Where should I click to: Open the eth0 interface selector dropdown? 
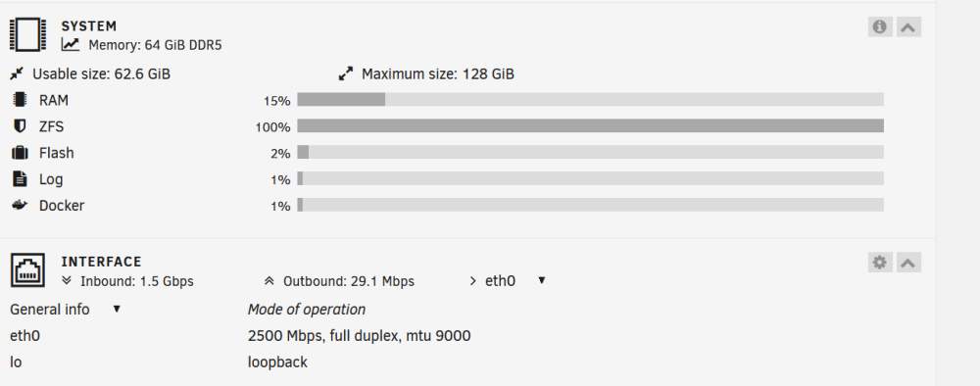click(x=542, y=280)
